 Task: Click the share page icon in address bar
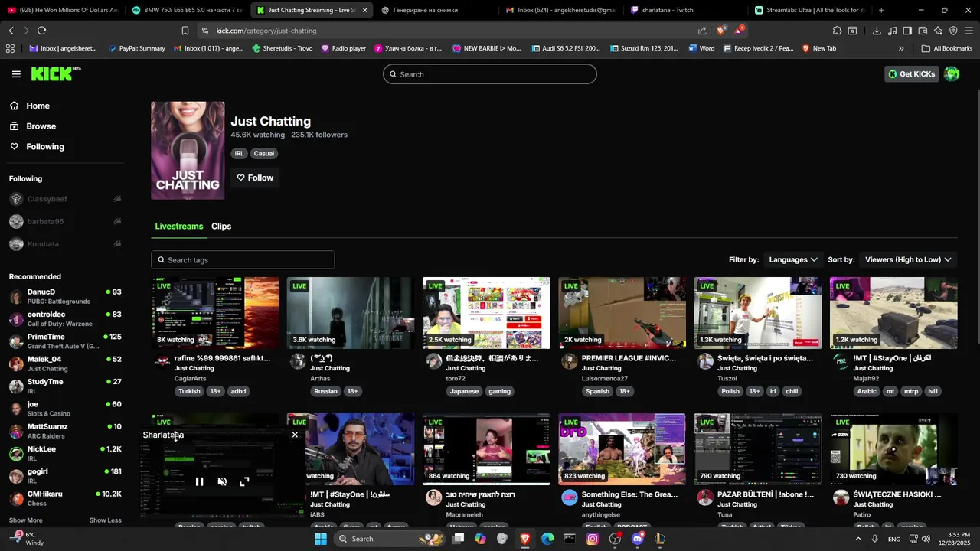(703, 31)
